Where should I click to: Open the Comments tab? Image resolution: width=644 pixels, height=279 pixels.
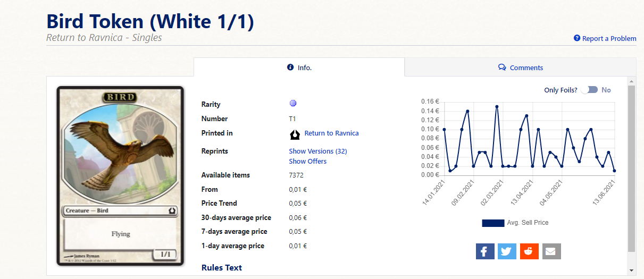tap(520, 67)
